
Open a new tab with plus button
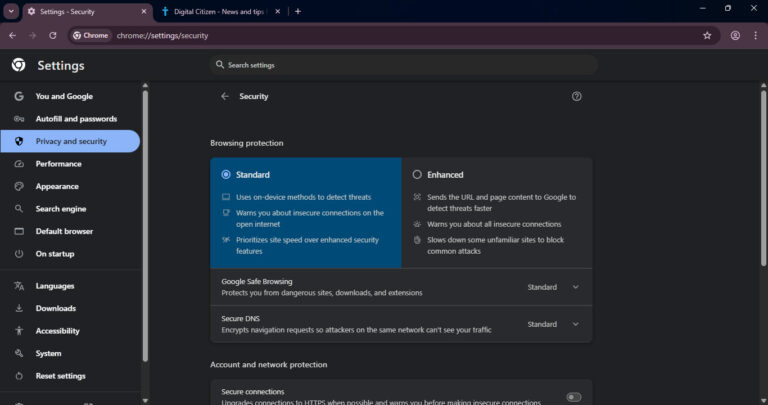click(x=298, y=11)
